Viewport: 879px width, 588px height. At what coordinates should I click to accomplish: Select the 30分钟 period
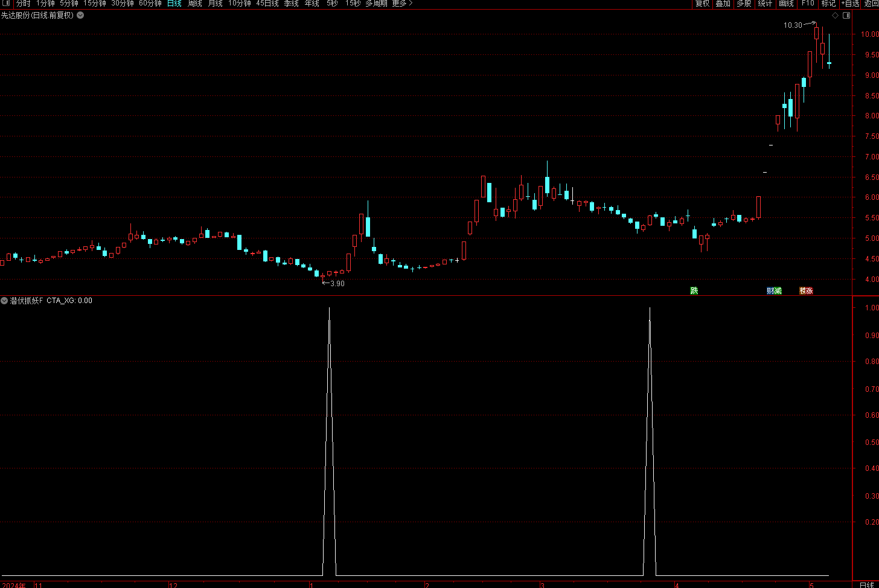(123, 4)
